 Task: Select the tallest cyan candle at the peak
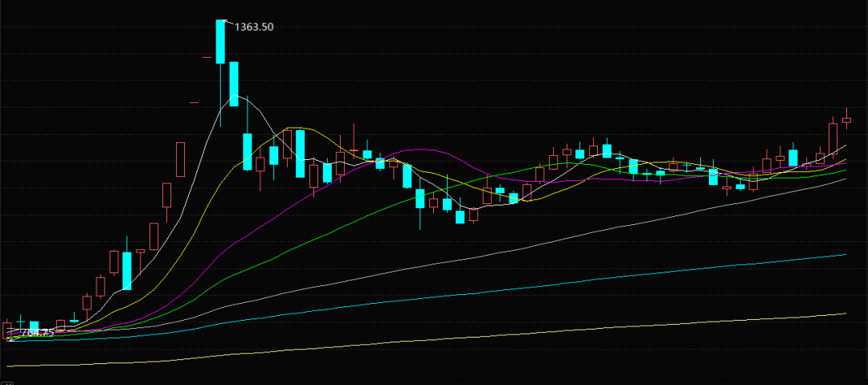(219, 41)
